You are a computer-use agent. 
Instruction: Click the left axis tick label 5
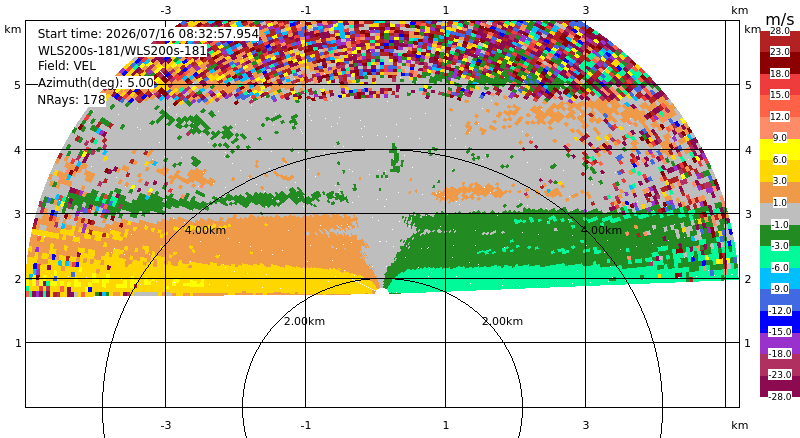tap(18, 85)
